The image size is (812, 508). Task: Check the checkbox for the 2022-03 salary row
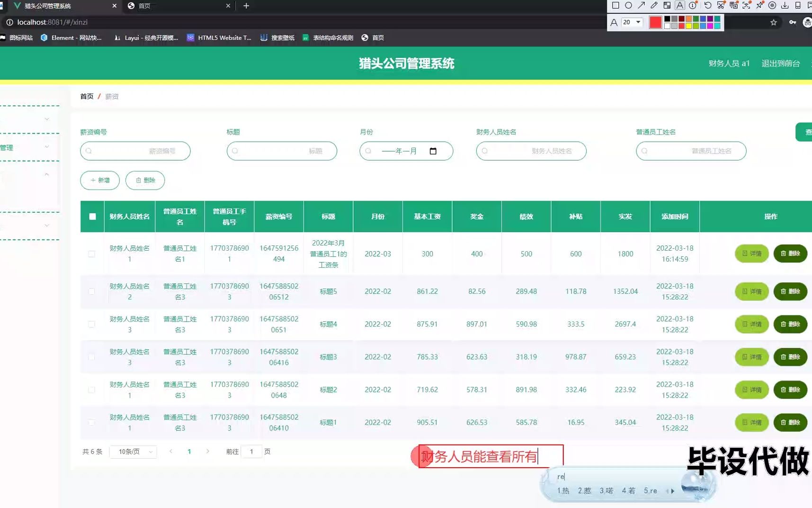pos(92,254)
